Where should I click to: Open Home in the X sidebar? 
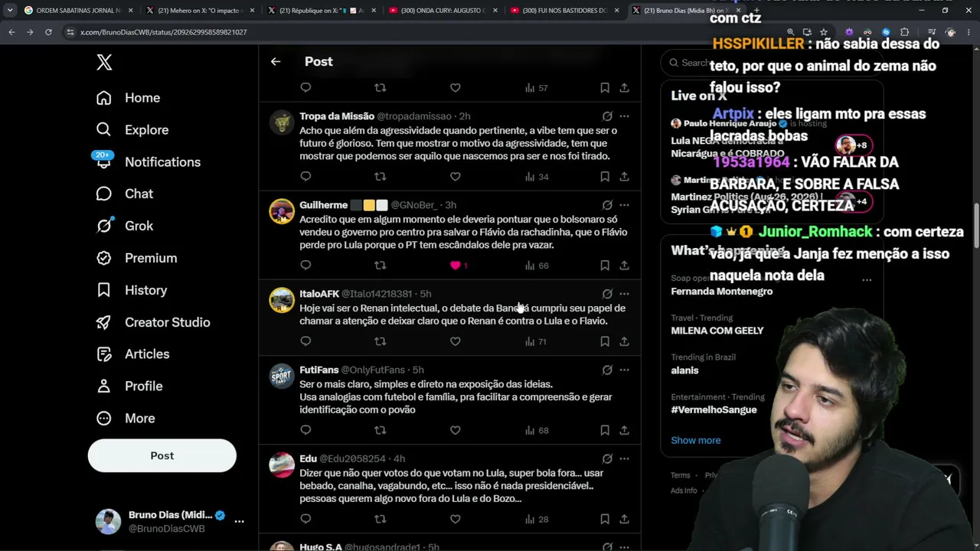tap(128, 98)
